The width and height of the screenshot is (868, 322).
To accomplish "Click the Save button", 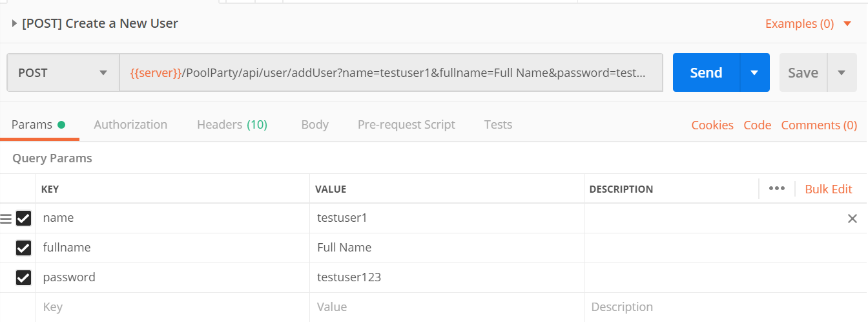I will coord(803,73).
